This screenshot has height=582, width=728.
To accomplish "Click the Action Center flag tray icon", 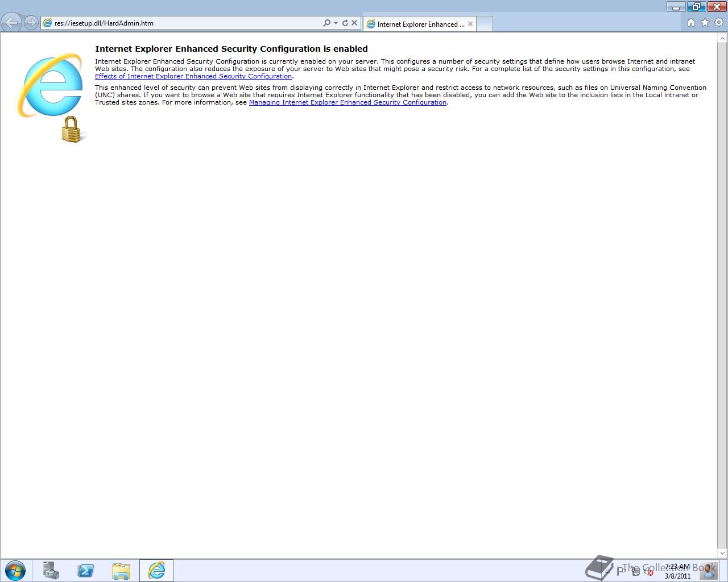I will pos(622,571).
